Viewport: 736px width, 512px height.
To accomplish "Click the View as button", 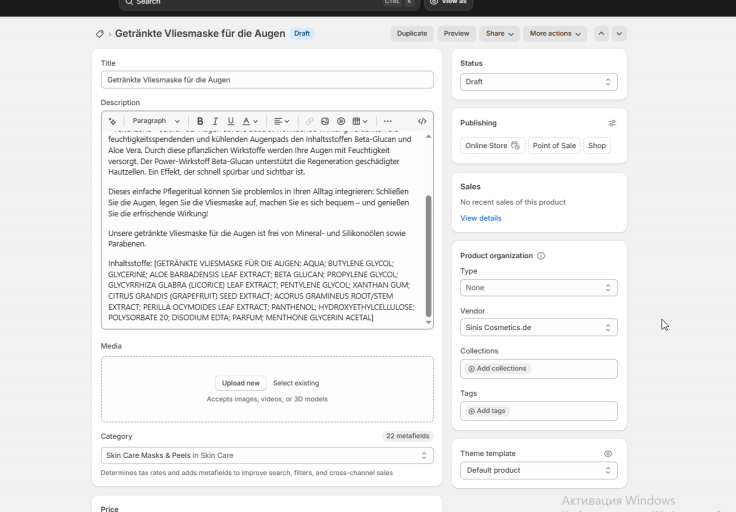I will point(448,3).
